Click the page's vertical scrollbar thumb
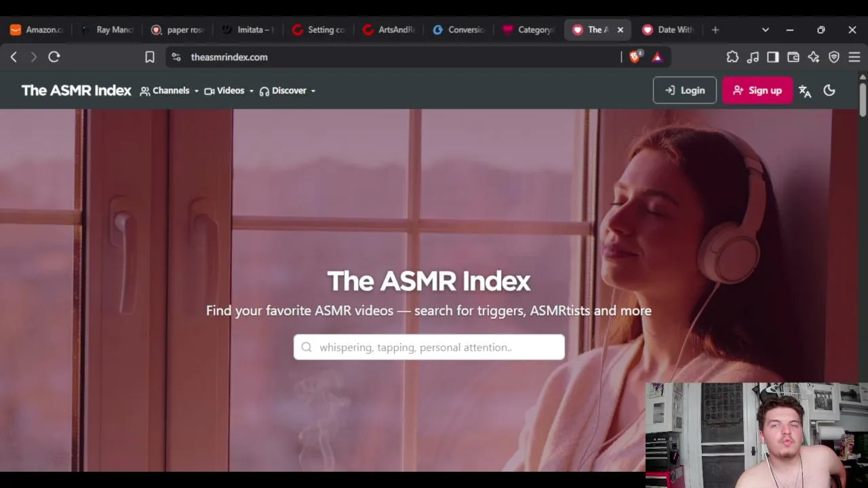This screenshot has height=488, width=868. pyautogui.click(x=863, y=99)
